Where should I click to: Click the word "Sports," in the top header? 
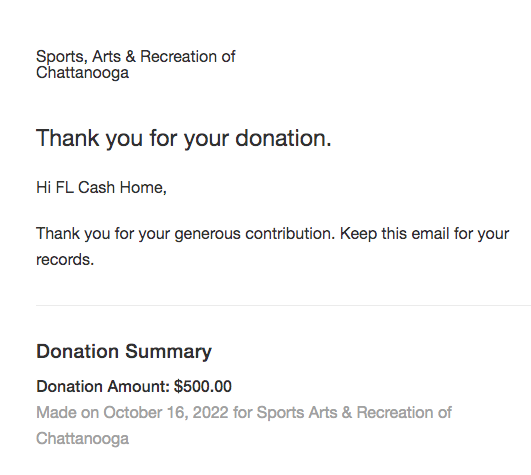click(62, 57)
